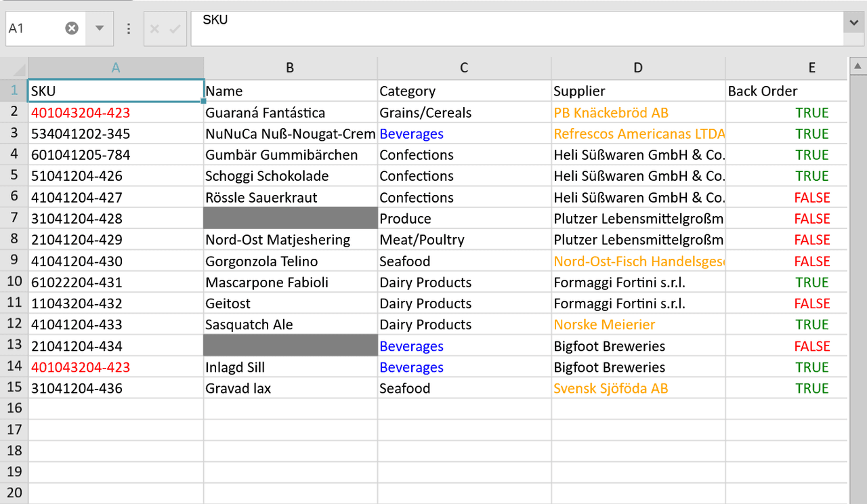867x504 pixels.
Task: Select the Refrescos Americanas LTDA cell
Action: [x=638, y=133]
